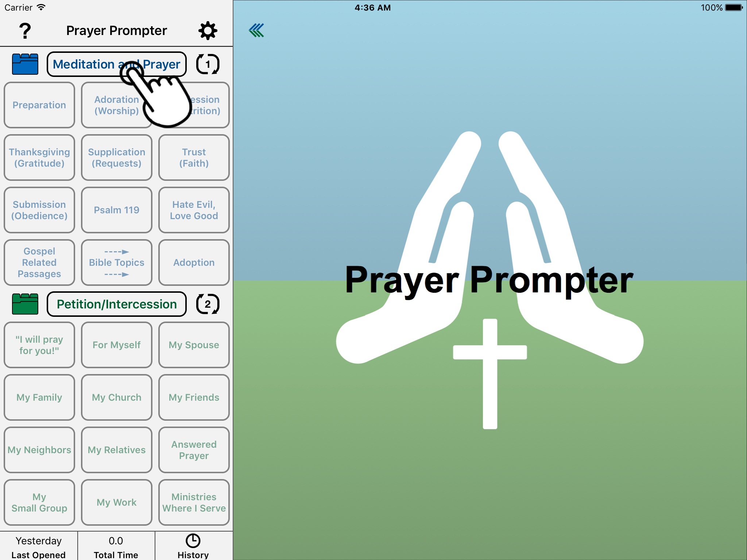Image resolution: width=747 pixels, height=560 pixels.
Task: Select the Adoration Worship category button
Action: click(116, 104)
